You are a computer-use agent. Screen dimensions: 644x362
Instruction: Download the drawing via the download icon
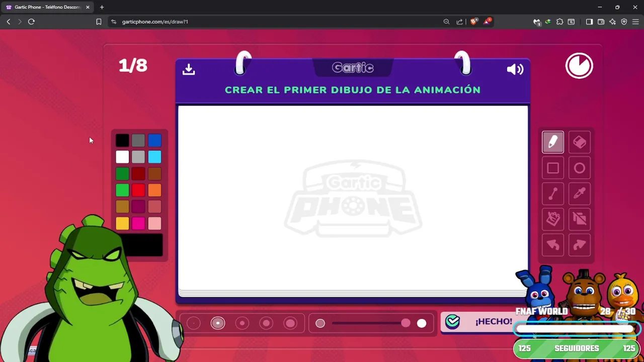point(189,69)
